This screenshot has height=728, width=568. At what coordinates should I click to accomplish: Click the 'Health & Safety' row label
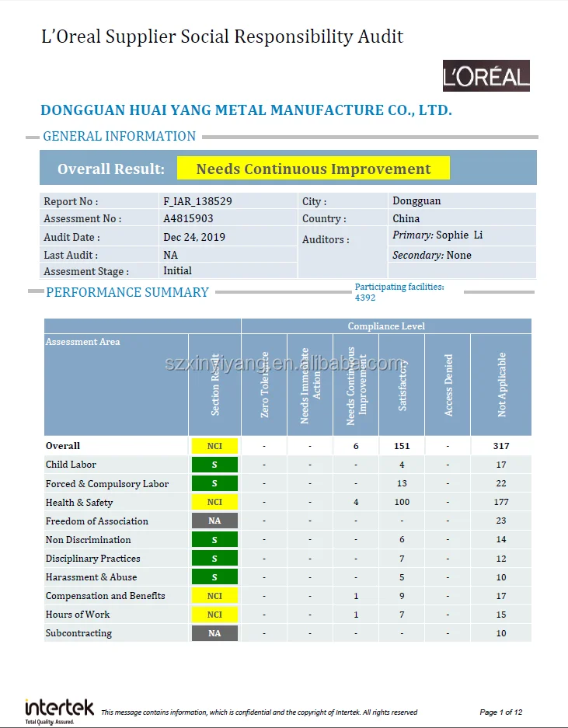(x=79, y=502)
